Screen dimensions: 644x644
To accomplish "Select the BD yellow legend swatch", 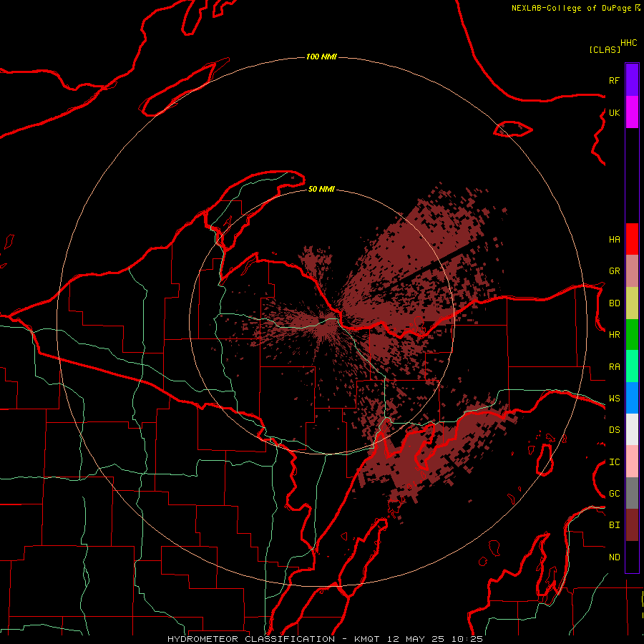I will pos(632,303).
